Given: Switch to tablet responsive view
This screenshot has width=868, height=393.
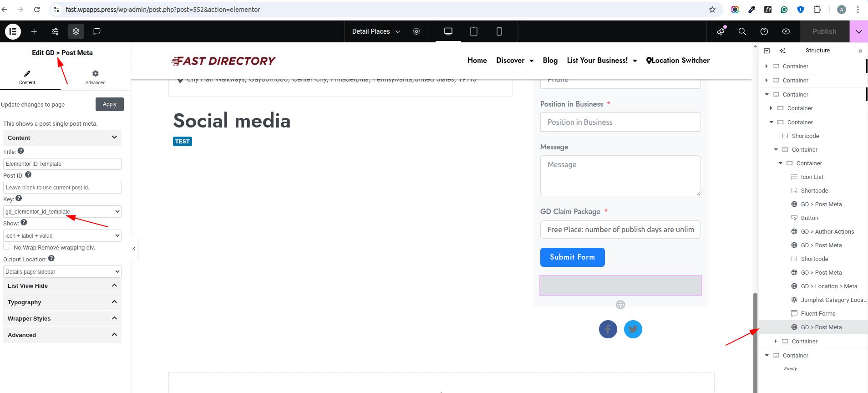Looking at the screenshot, I should [x=474, y=31].
